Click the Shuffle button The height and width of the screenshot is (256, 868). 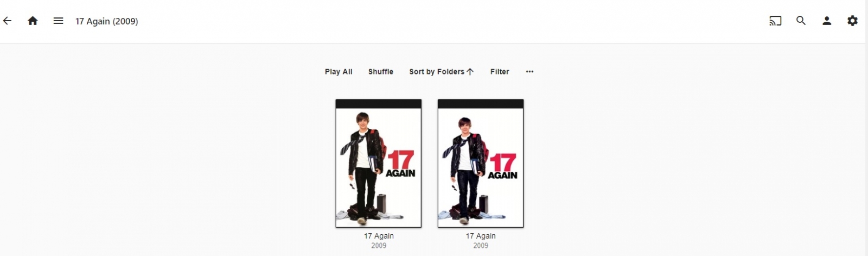[x=381, y=72]
